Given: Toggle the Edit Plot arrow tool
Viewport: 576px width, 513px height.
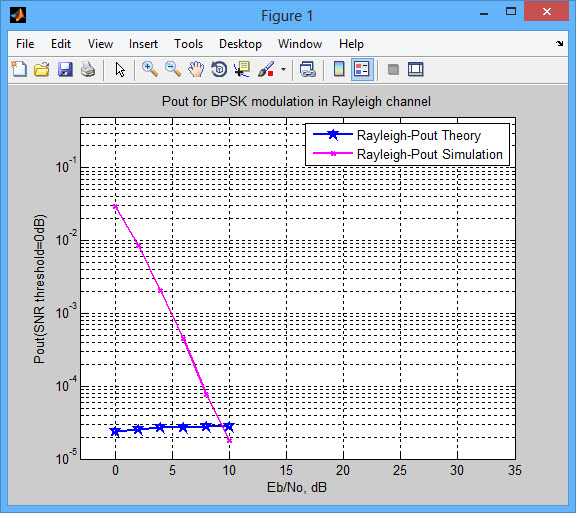Looking at the screenshot, I should pos(120,69).
